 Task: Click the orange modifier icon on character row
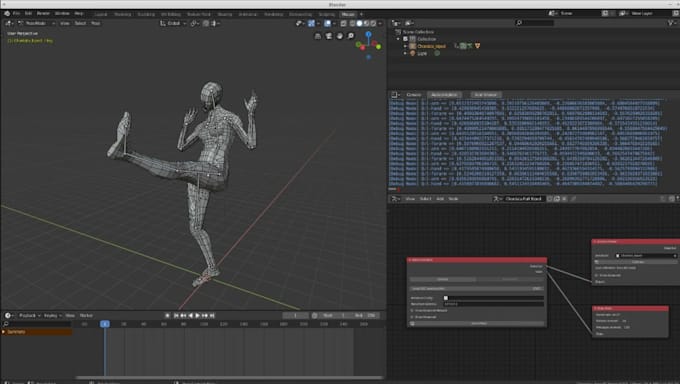click(x=477, y=46)
